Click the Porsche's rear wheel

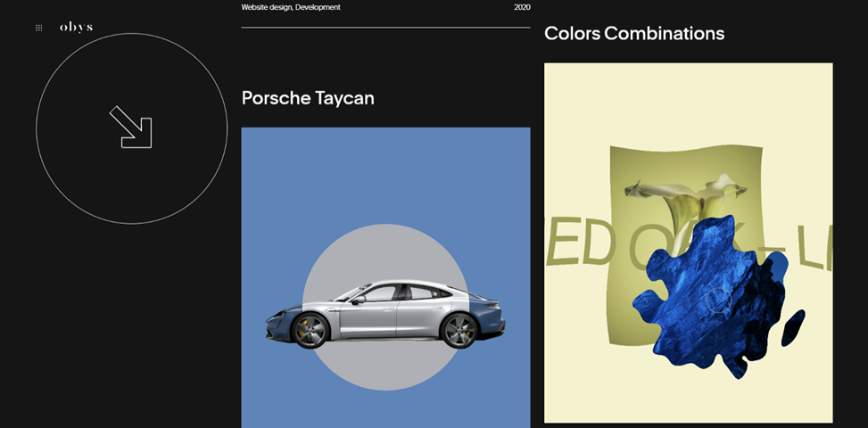(x=459, y=332)
